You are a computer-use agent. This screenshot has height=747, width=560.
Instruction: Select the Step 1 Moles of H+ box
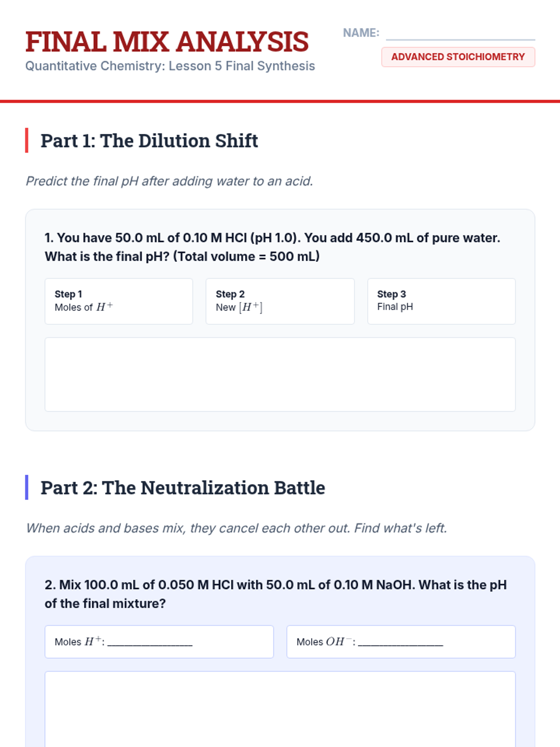(119, 301)
